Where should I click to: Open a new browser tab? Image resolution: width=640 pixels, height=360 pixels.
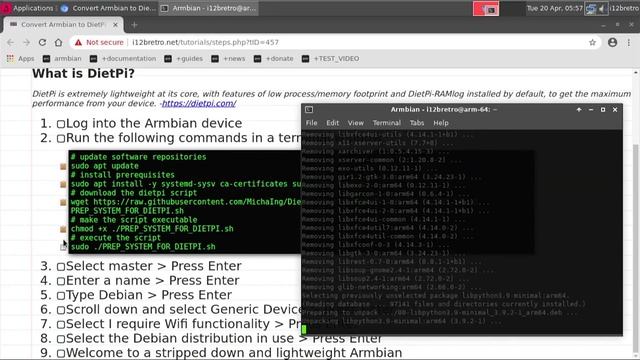[134, 25]
